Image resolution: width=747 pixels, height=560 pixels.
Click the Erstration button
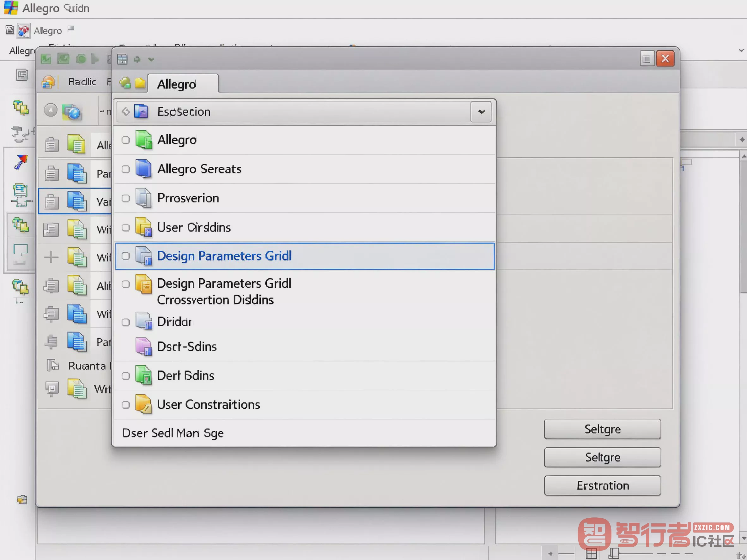602,485
